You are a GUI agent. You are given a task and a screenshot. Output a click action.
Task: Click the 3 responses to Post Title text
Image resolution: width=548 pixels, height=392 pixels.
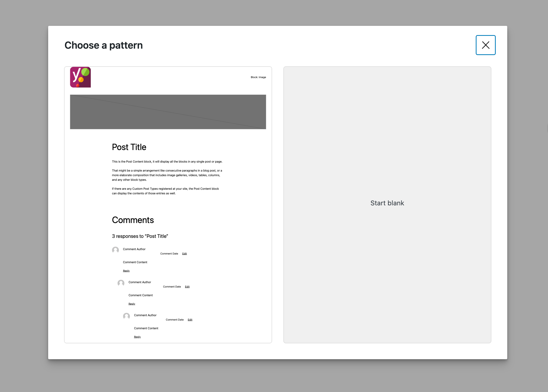(x=140, y=236)
